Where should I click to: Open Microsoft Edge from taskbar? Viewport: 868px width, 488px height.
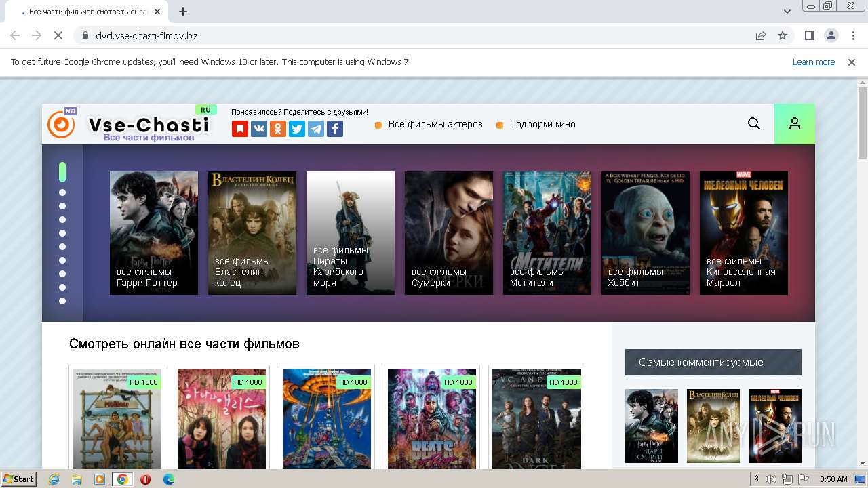[168, 479]
